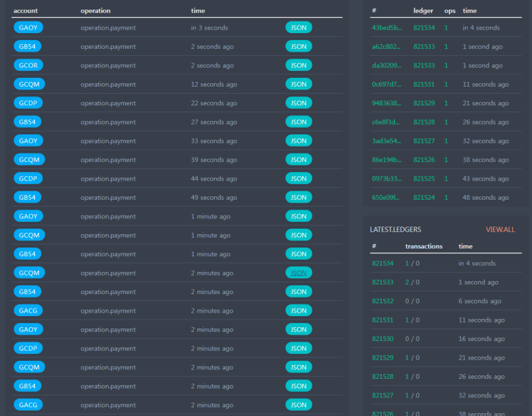View transaction da30209...
532x416 pixels.
387,65
